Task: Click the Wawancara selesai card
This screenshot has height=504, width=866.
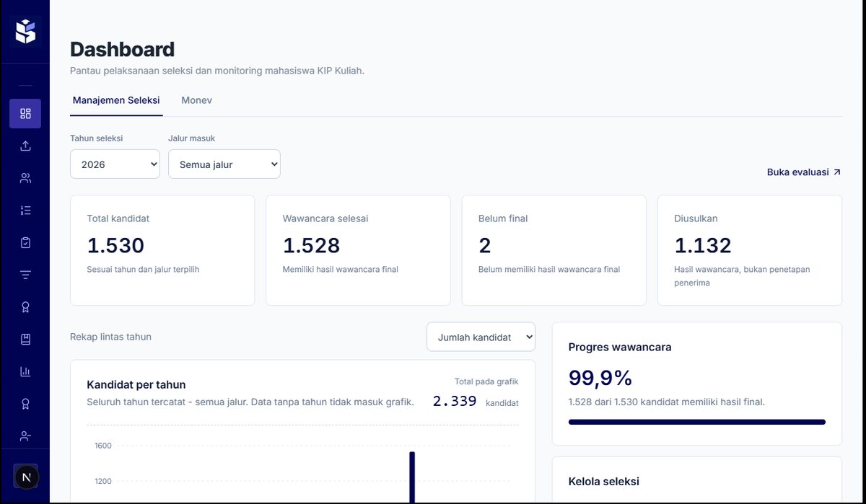Action: coord(358,250)
